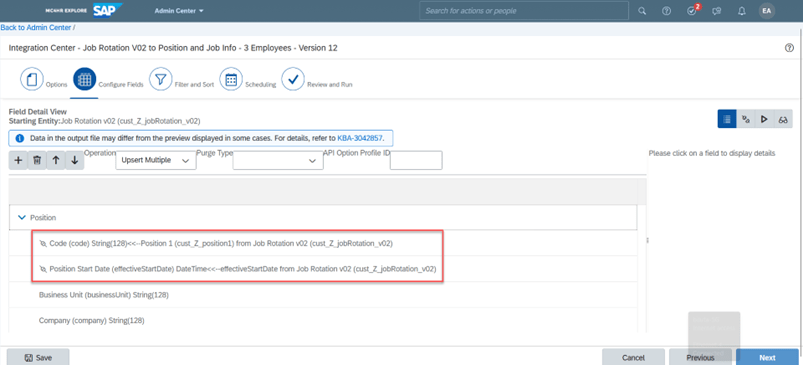Open the chat conversations icon in header
Viewport: 803px width, 365px height.
[x=717, y=11]
